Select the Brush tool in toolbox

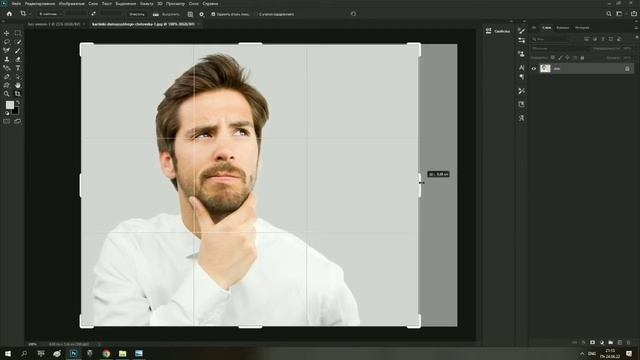click(x=18, y=51)
